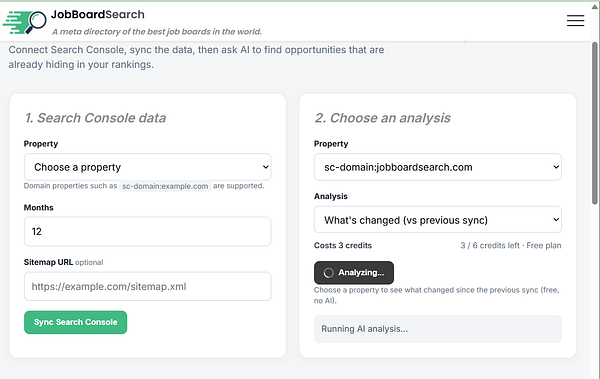
Task: Click the Months input field
Action: (147, 232)
